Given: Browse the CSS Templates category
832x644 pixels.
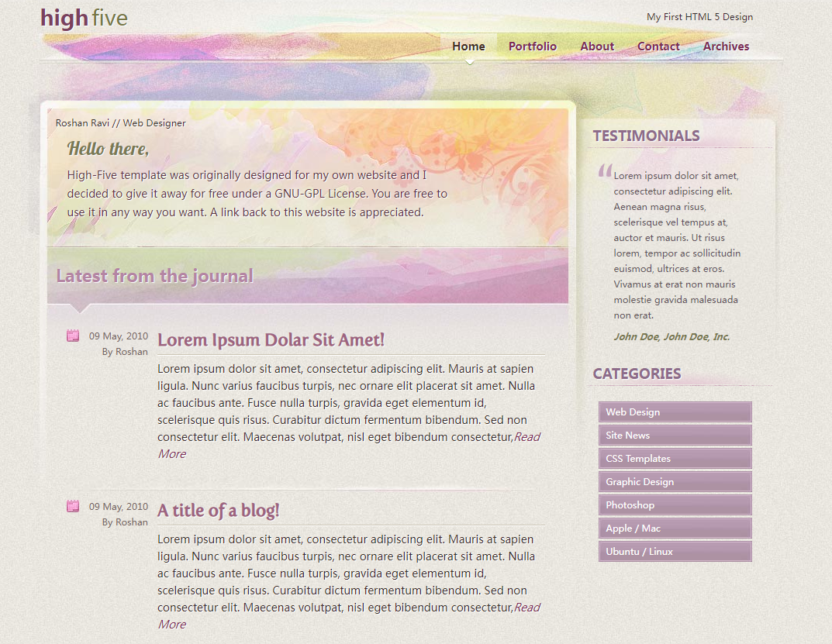Looking at the screenshot, I should coord(675,459).
